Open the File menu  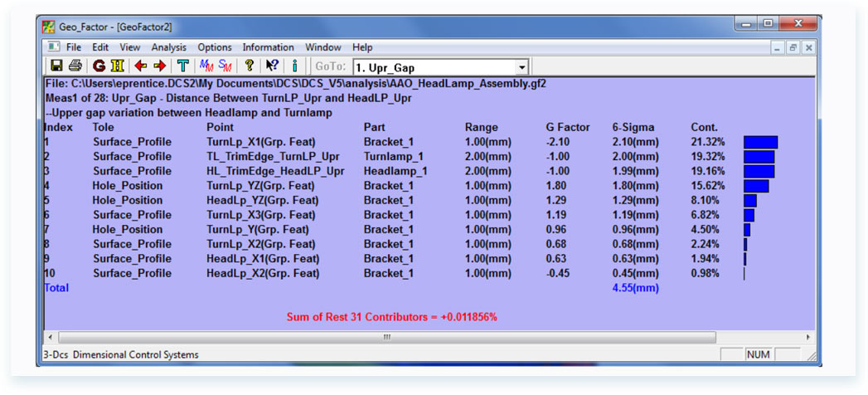click(x=74, y=47)
